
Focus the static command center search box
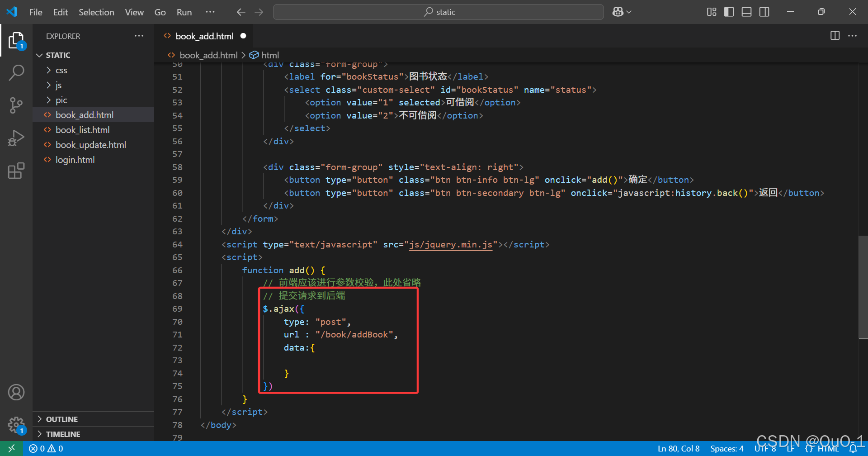[x=438, y=12]
